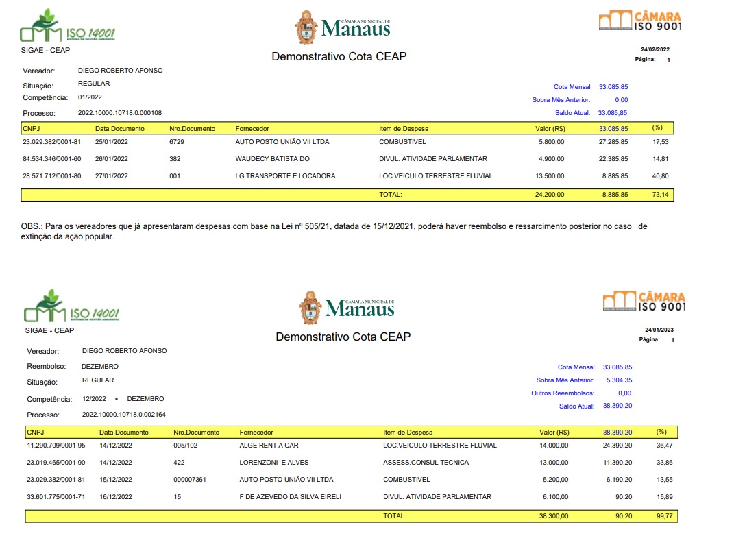Click CNPJ 84.534.346/0001-60
Image resolution: width=734 pixels, height=560 pixels.
(52, 159)
